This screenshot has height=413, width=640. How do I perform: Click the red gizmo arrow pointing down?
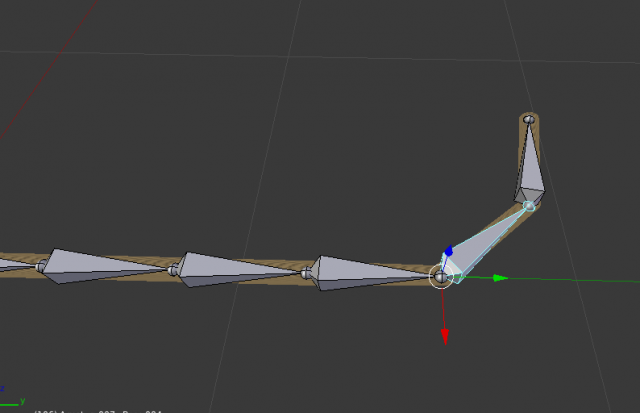coord(445,336)
